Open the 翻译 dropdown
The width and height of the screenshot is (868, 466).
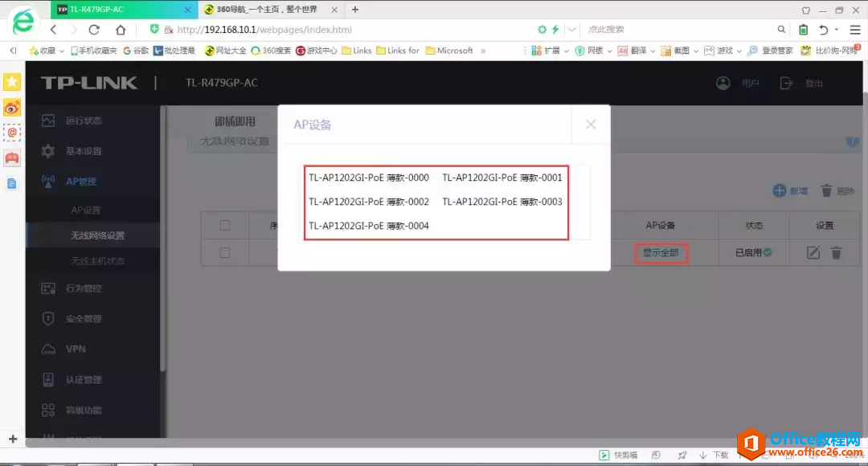[x=637, y=51]
